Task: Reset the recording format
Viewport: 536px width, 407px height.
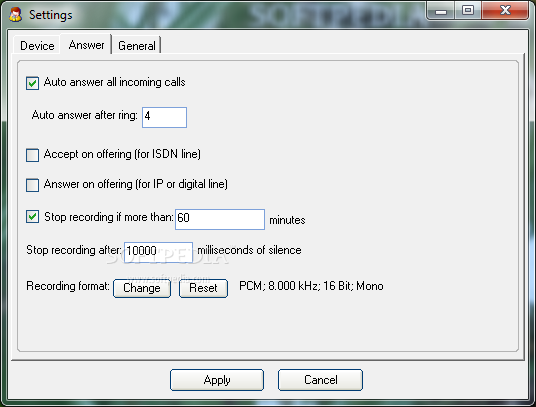Action: coord(203,288)
